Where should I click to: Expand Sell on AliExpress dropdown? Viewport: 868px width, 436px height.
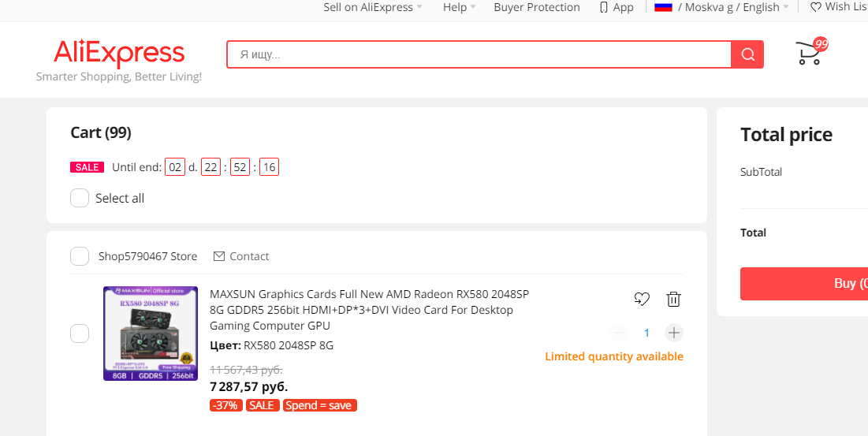point(373,7)
